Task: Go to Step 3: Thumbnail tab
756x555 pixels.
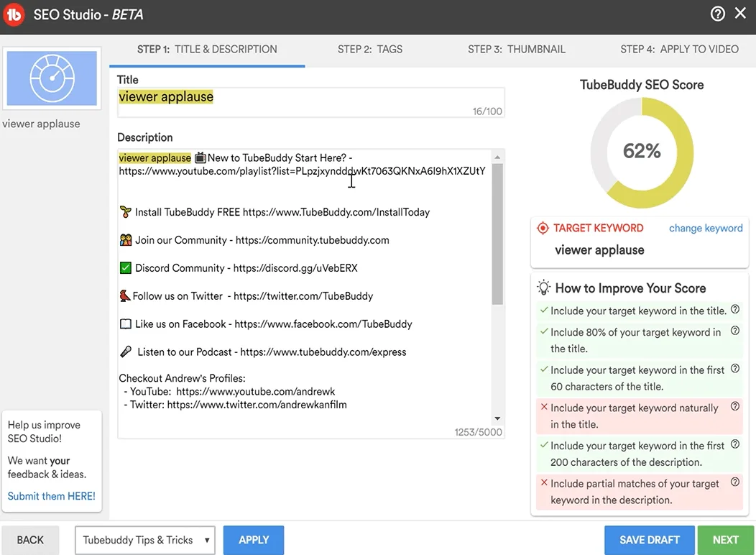Action: coord(517,49)
